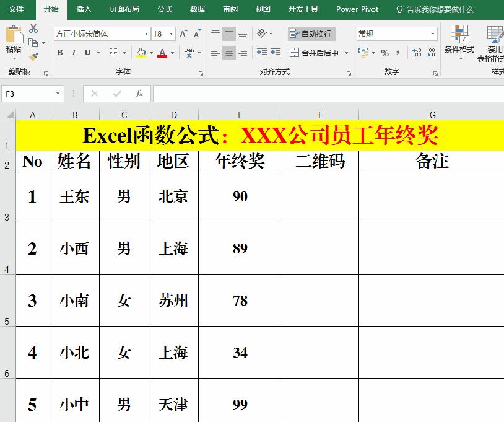Image resolution: width=504 pixels, height=422 pixels.
Task: Click the formula bar input
Action: [328, 94]
